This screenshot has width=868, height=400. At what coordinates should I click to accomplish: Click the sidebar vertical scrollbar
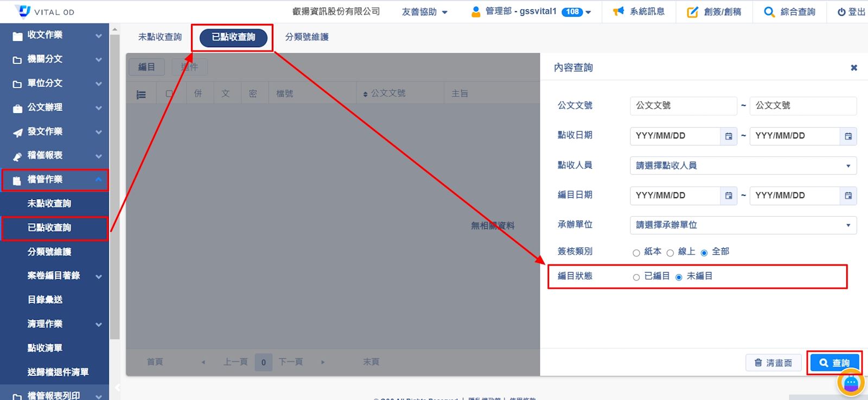tap(114, 187)
